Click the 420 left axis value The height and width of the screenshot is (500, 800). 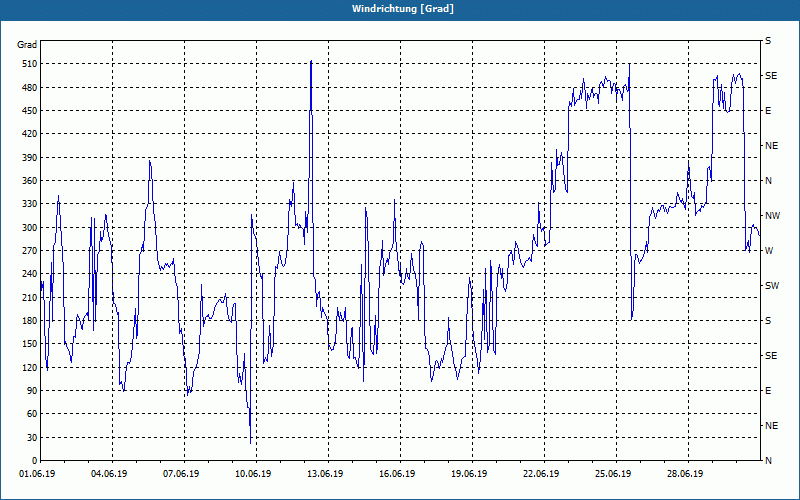pyautogui.click(x=30, y=134)
